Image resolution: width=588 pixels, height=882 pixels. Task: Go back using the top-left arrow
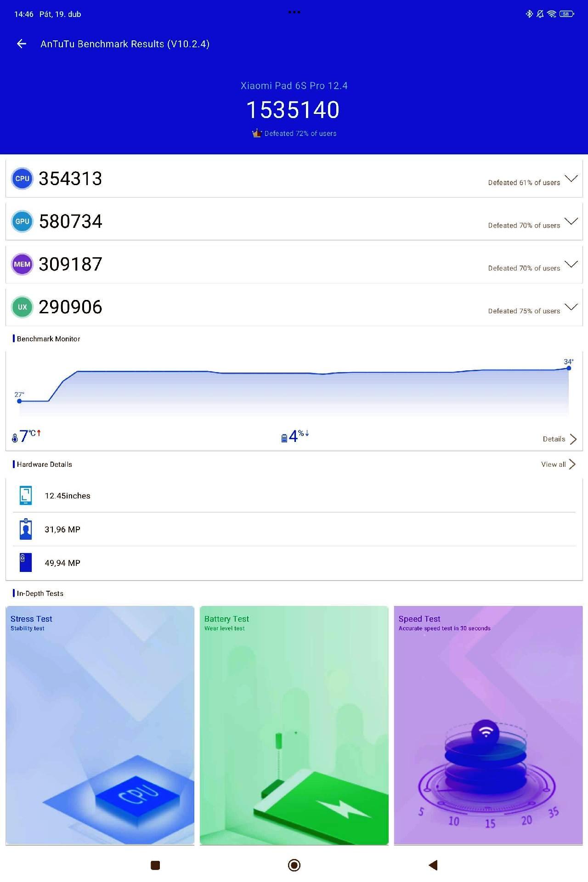tap(22, 44)
